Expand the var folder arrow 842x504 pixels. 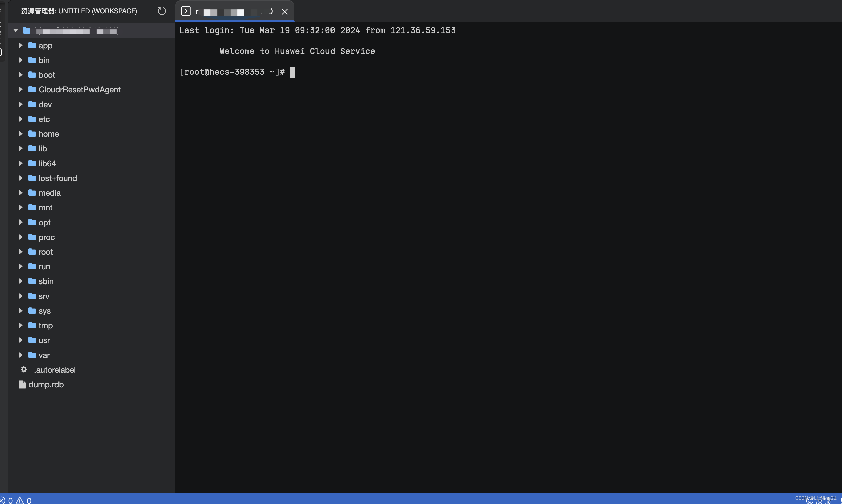[21, 355]
